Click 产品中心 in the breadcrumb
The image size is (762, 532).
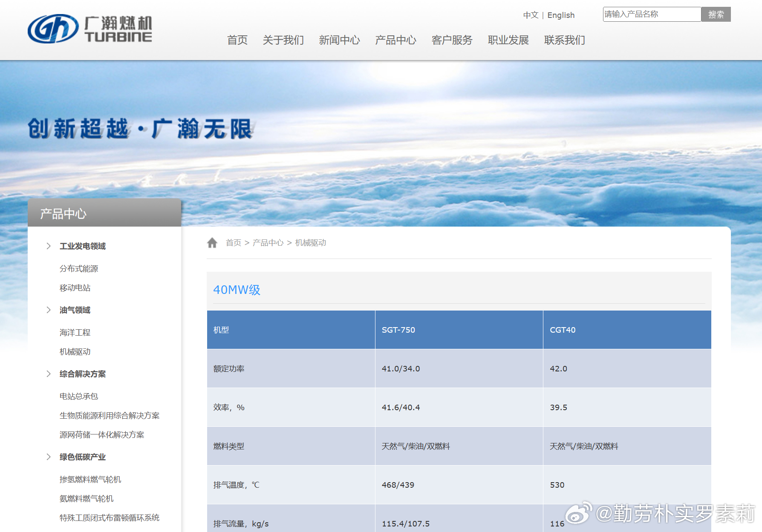pos(268,243)
